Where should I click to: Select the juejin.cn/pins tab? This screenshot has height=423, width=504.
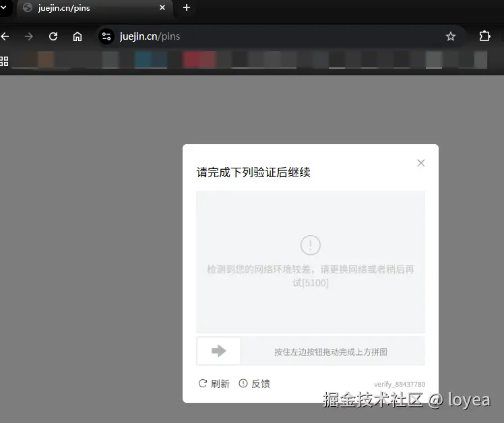[95, 7]
